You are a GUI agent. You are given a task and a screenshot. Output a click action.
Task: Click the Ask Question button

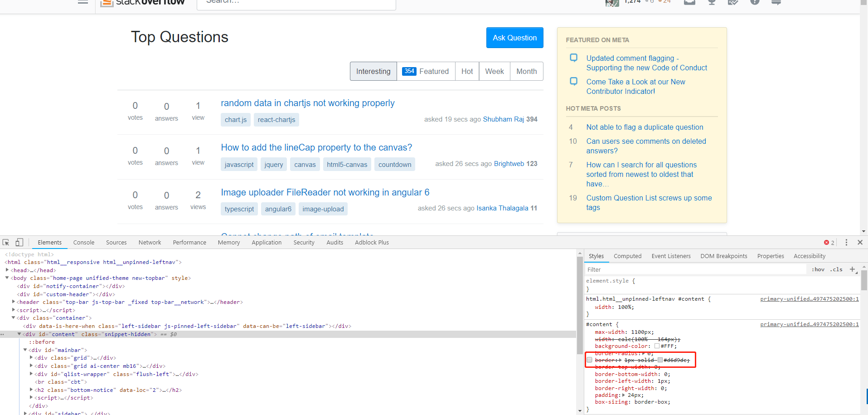[515, 38]
